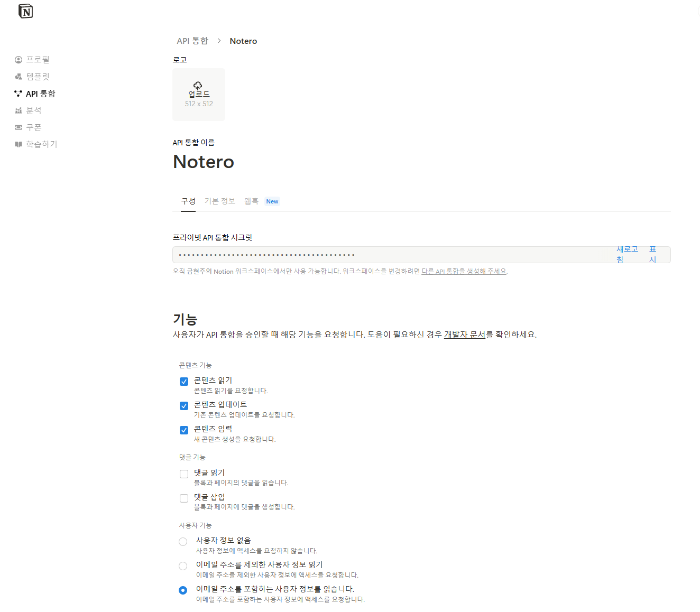Open the 다른 API 통합을 생성해 주세요 link

pyautogui.click(x=464, y=271)
